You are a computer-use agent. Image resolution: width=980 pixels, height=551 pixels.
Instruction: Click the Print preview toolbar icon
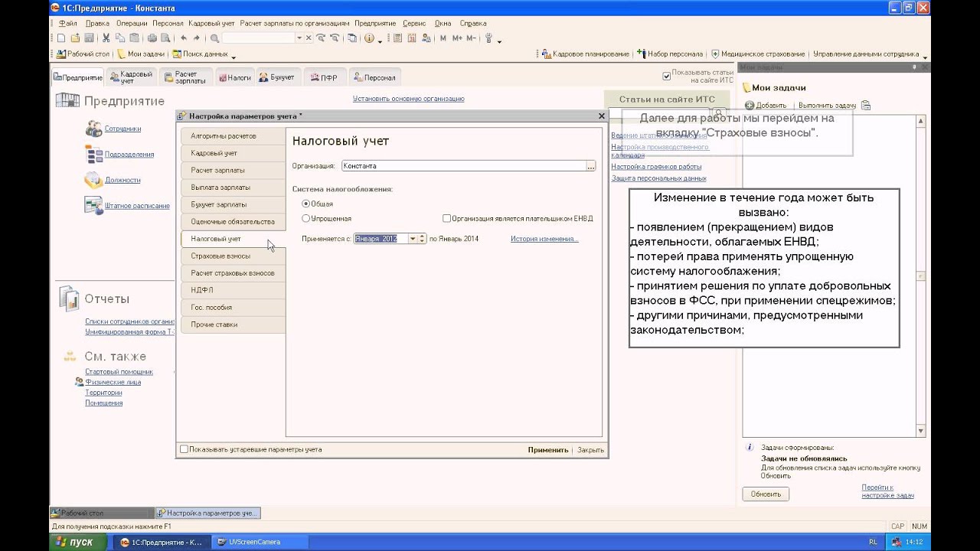coord(165,38)
